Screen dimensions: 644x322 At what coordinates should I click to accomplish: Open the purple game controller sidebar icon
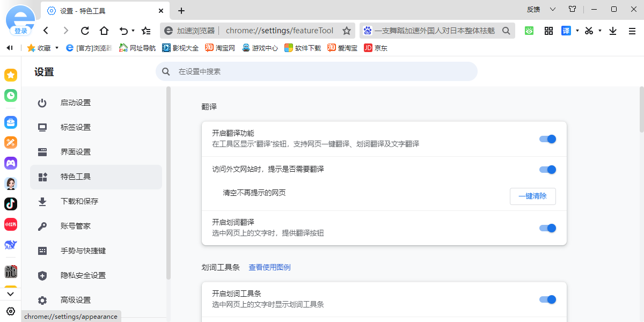(11, 163)
